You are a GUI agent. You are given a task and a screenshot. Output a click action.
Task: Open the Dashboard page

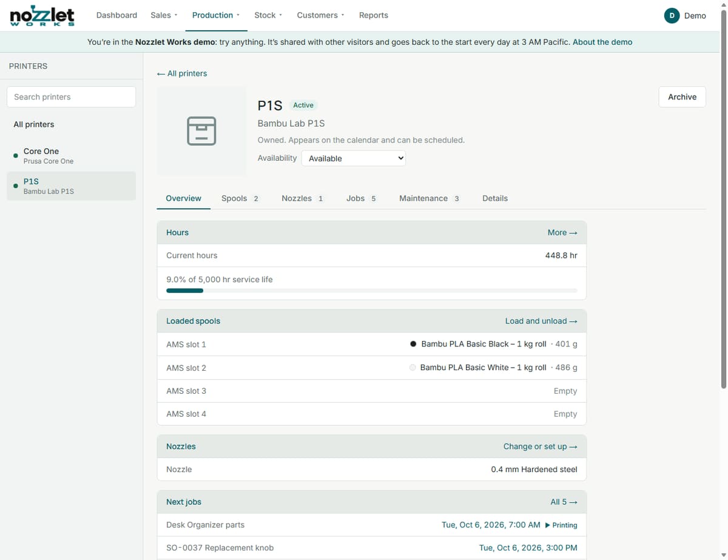pyautogui.click(x=116, y=15)
